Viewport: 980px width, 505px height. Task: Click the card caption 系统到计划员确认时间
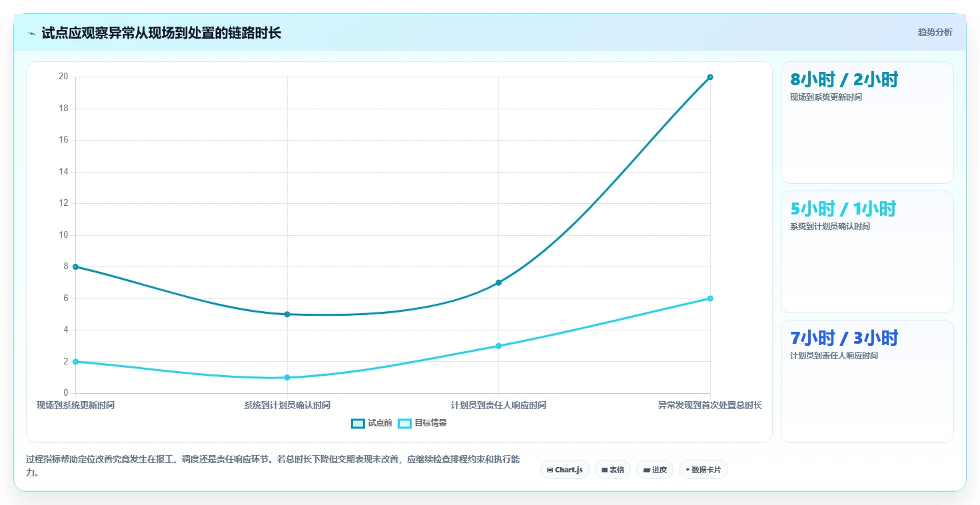point(829,227)
